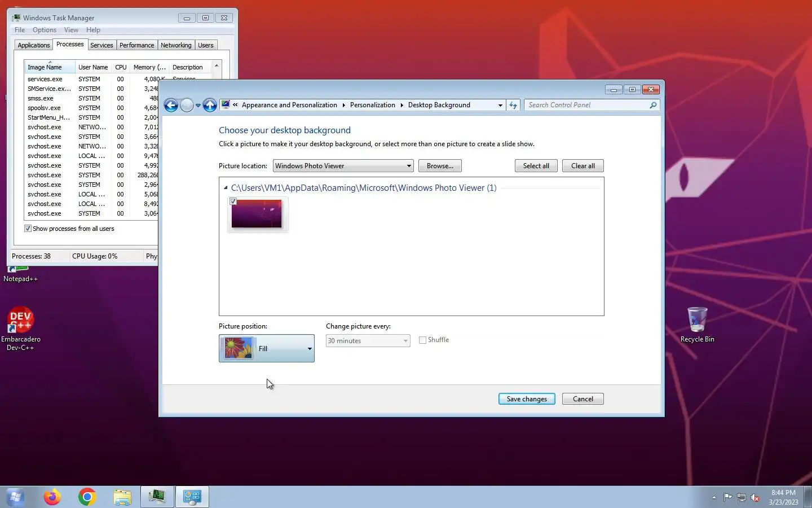Open Options menu in Task Manager
The width and height of the screenshot is (812, 508).
tap(45, 30)
